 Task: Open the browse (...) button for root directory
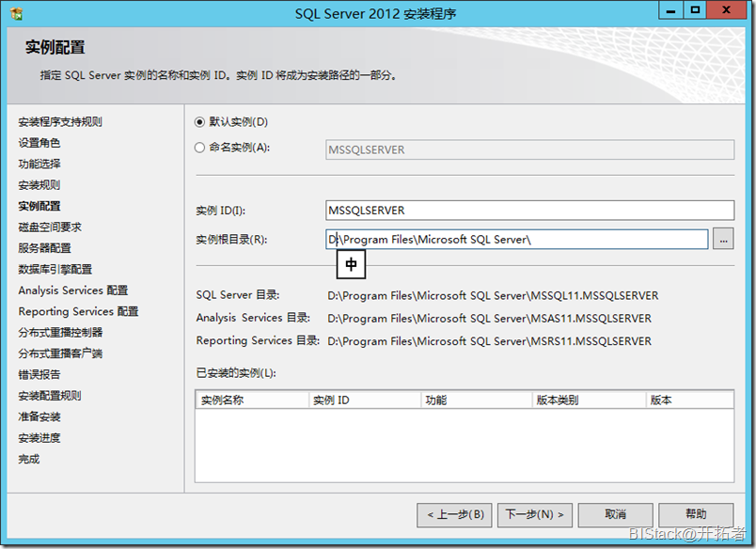tap(723, 239)
